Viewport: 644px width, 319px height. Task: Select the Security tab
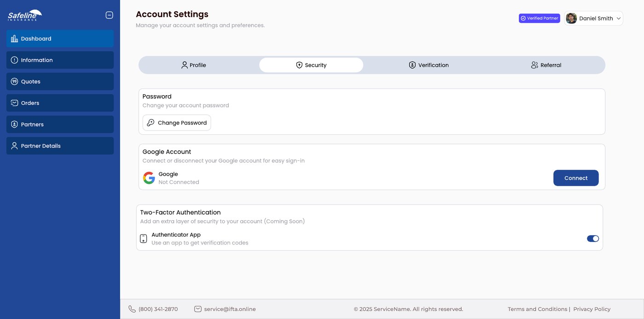(311, 65)
